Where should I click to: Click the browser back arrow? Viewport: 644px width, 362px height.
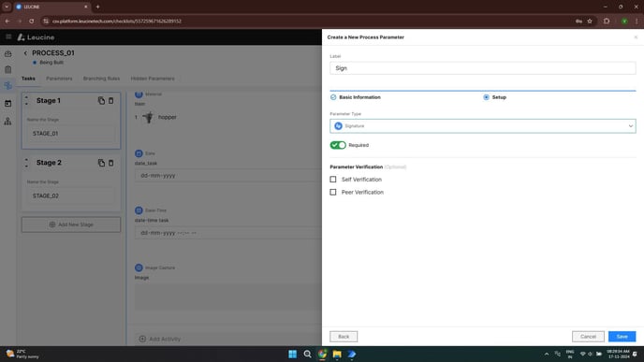(7, 21)
